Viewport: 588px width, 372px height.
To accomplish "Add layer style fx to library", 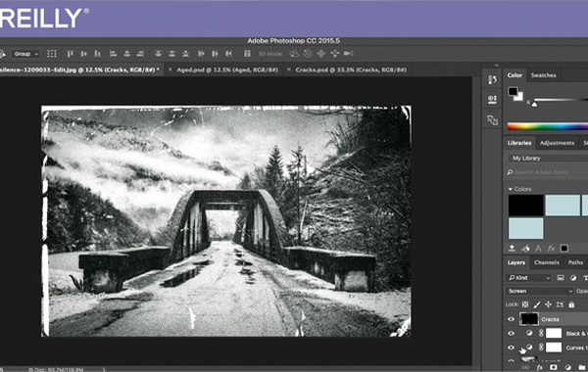I will tap(551, 248).
